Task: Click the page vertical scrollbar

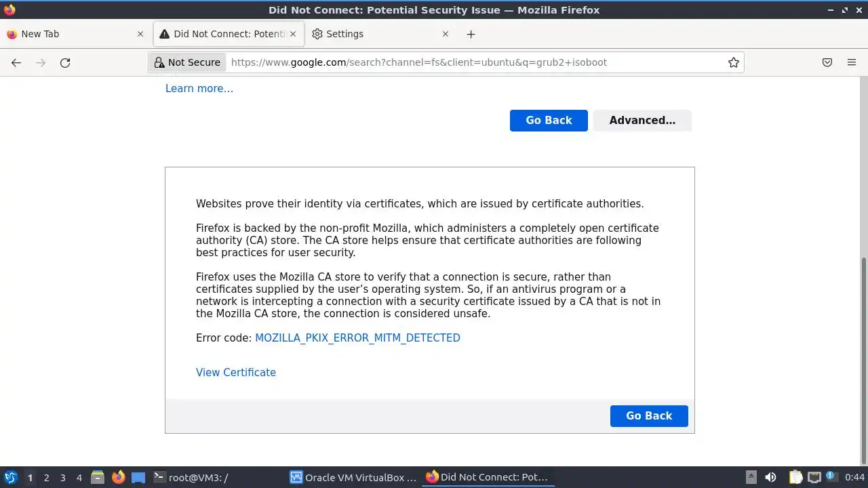Action: point(863,359)
